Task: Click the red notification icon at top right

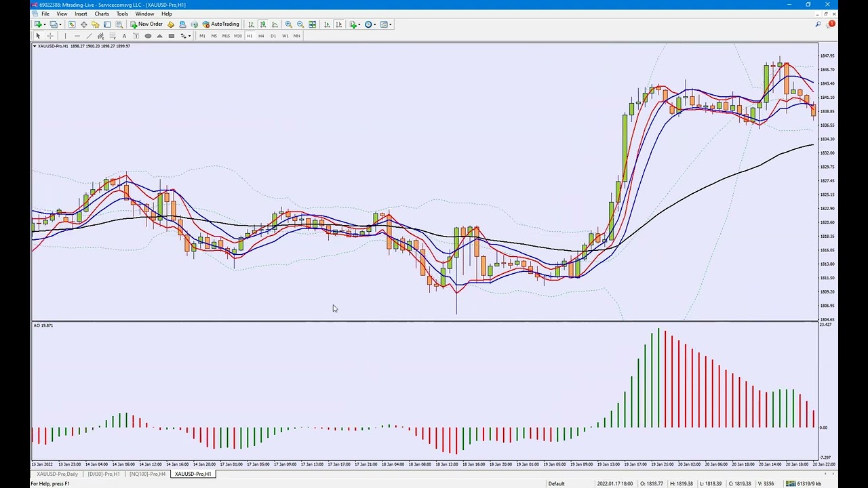Action: click(831, 24)
